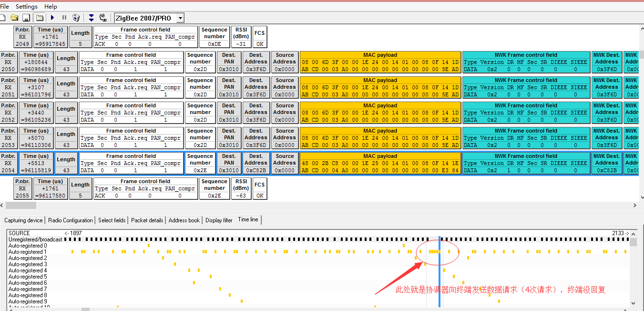Save the capture with floppy disk icon

(27, 18)
